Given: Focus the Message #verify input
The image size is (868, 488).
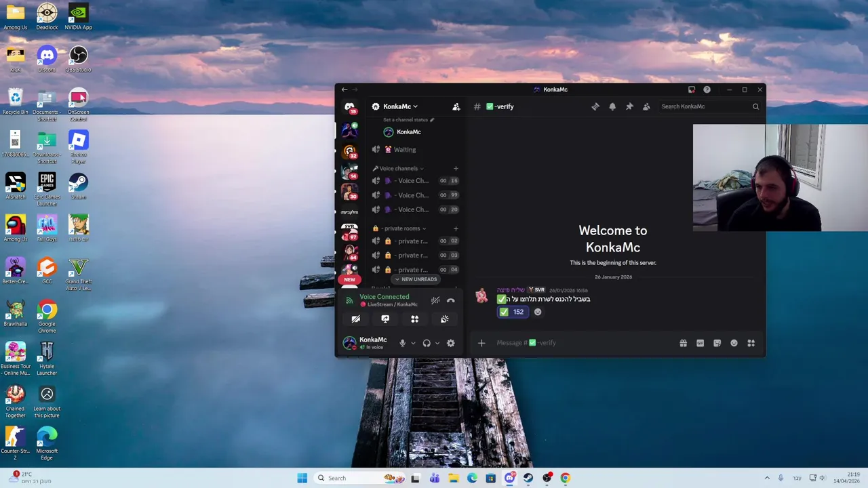Looking at the screenshot, I should (583, 343).
